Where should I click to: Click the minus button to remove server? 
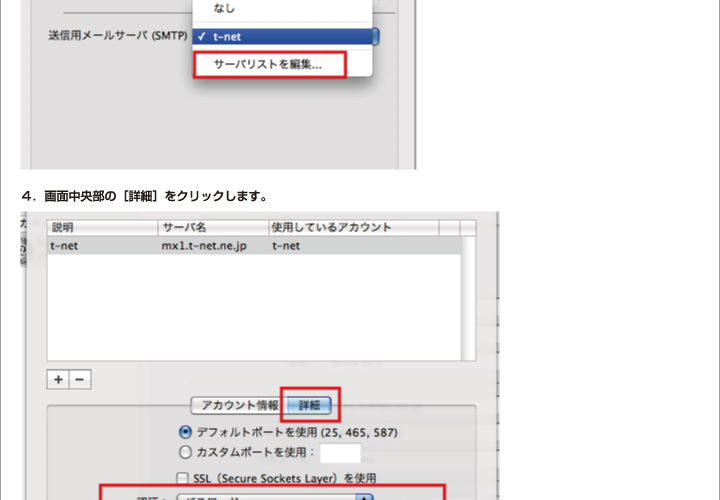pos(80,379)
